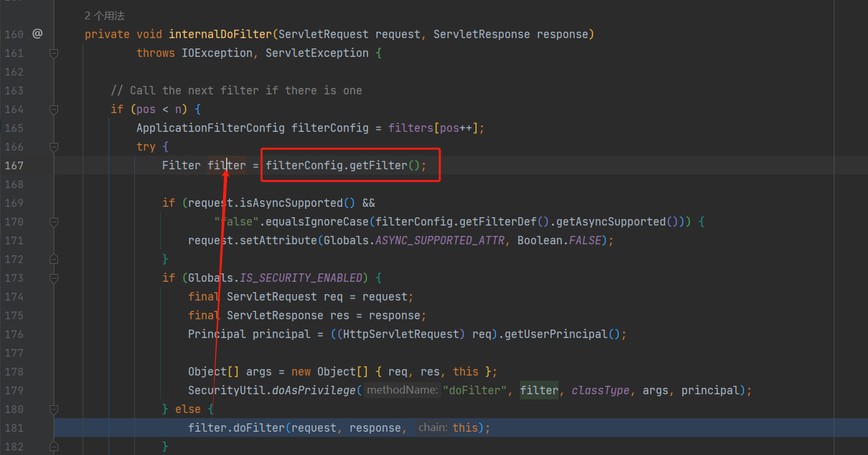The image size is (868, 455).
Task: Click the 'private' keyword on line 160
Action: pyautogui.click(x=107, y=34)
